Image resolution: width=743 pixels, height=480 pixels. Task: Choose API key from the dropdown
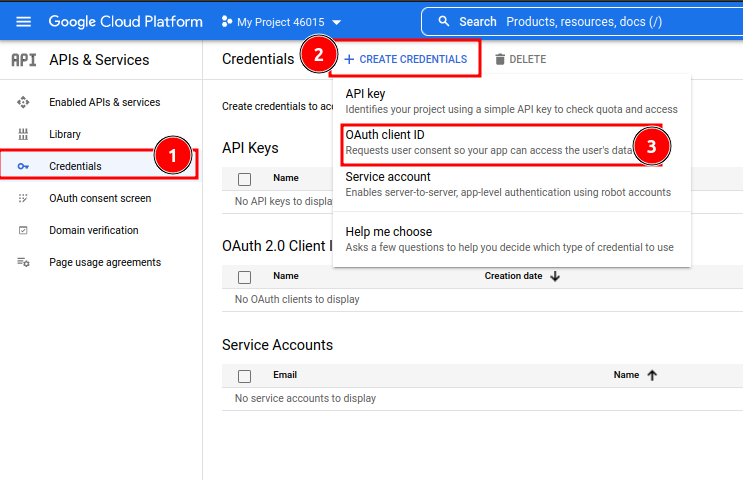pos(512,101)
